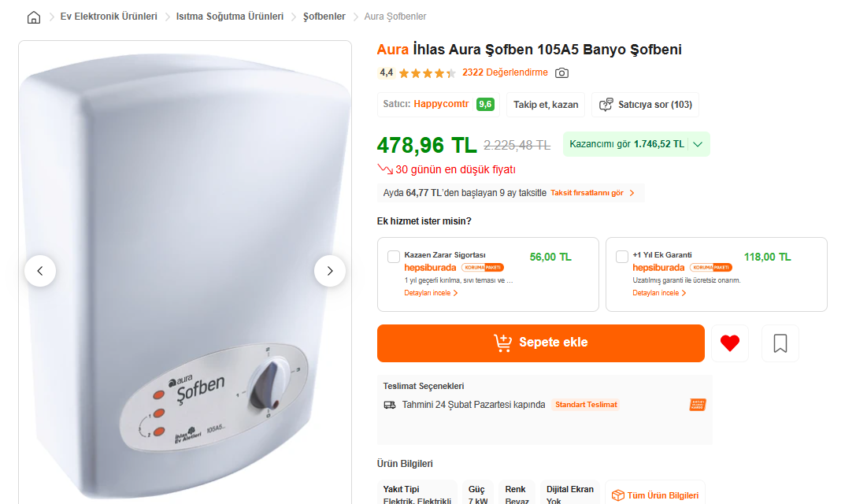Screen dimensions: 856x504
Task: Show previous product image arrow
Action: [x=40, y=271]
